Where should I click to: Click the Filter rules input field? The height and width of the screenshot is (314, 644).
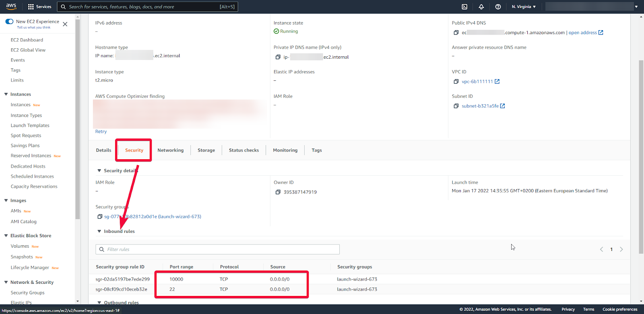[217, 249]
